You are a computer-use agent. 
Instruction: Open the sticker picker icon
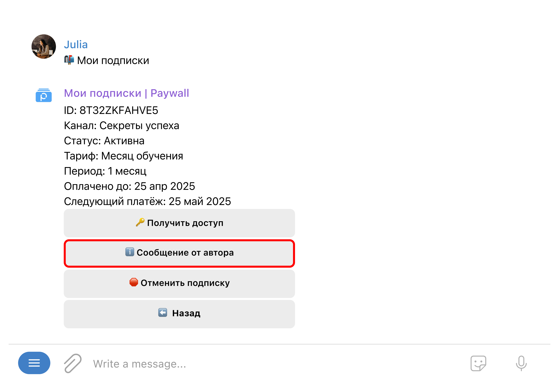(478, 363)
